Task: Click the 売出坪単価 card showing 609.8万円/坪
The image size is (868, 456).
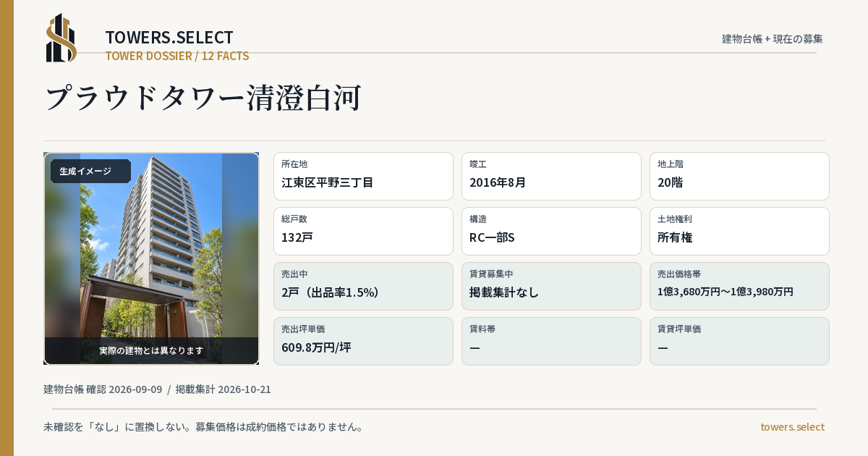Action: click(363, 341)
